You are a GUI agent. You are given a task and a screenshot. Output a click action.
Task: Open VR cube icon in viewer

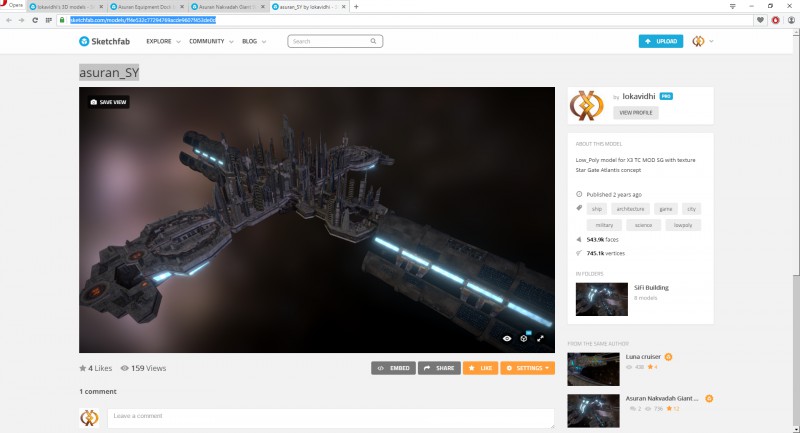point(524,338)
